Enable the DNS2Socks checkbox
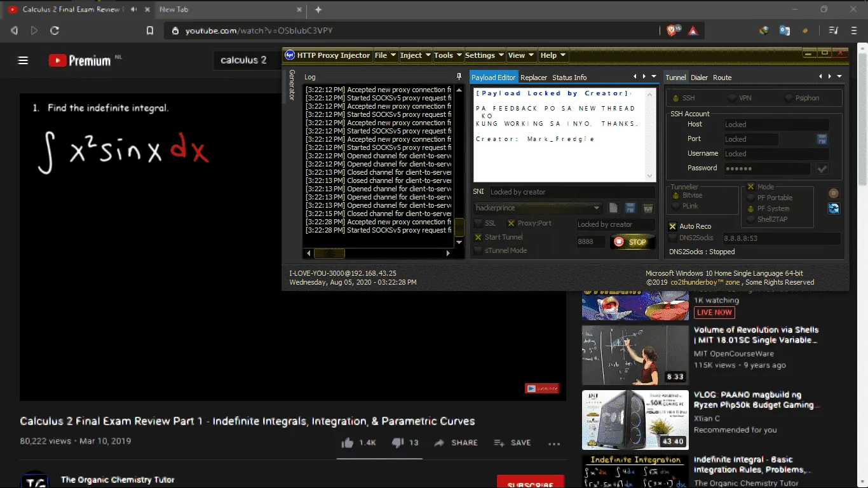 [673, 238]
